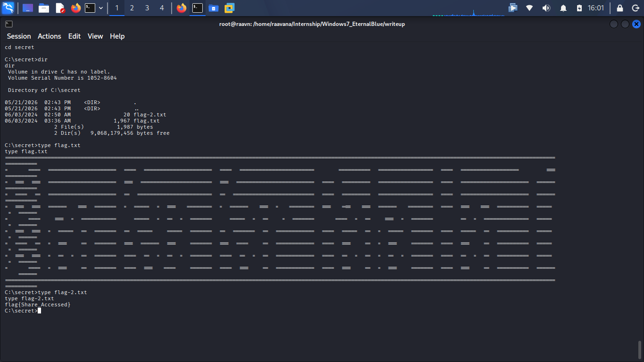
Task: Click the CPU usage graph in panel
Action: click(469, 12)
